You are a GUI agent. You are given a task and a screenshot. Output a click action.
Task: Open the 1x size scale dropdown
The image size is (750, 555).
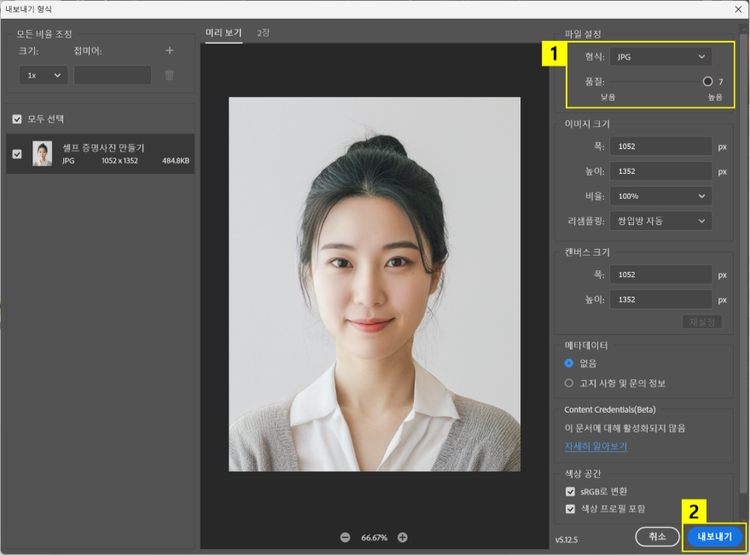pyautogui.click(x=43, y=75)
